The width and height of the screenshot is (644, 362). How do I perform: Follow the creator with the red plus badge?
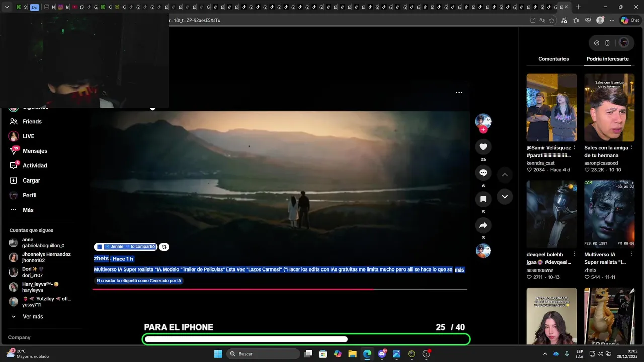(x=483, y=129)
